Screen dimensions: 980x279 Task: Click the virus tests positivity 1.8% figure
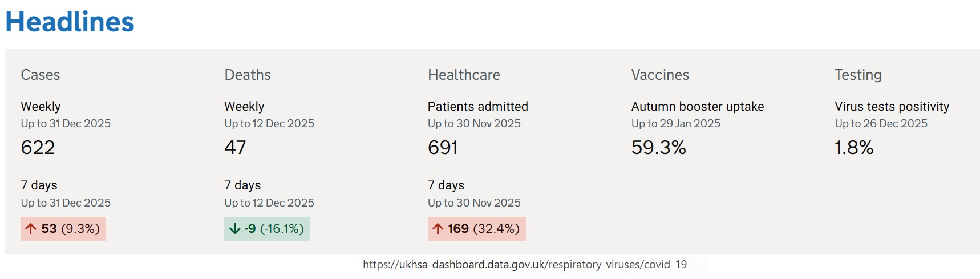click(854, 148)
